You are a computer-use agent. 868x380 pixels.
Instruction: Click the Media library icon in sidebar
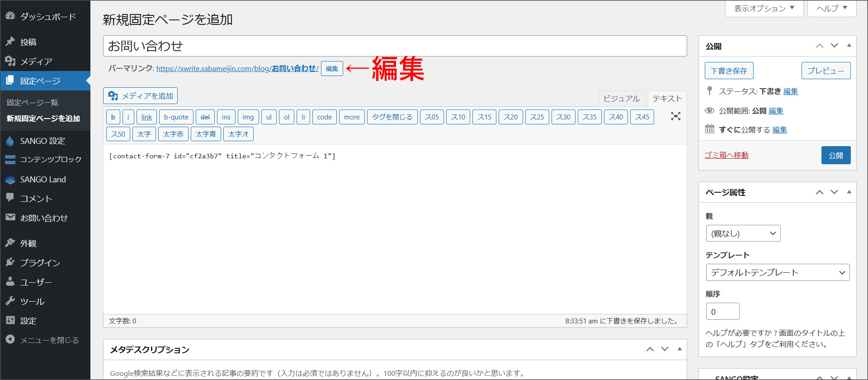[10, 61]
